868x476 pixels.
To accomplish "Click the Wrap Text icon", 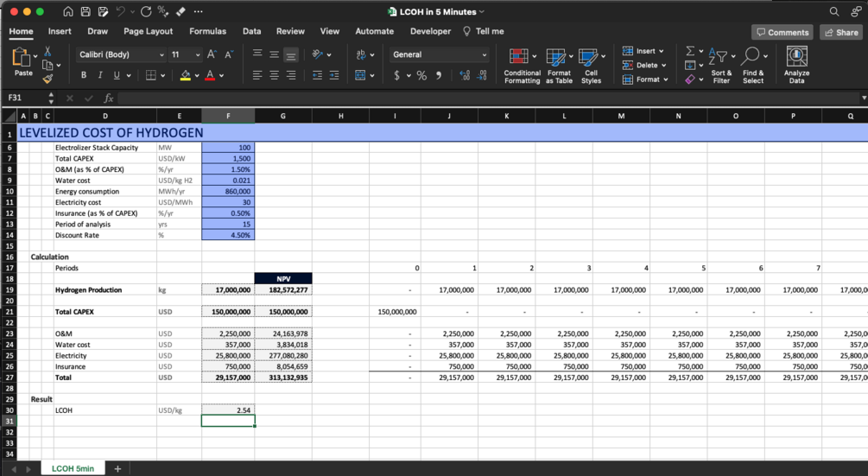I will click(360, 54).
